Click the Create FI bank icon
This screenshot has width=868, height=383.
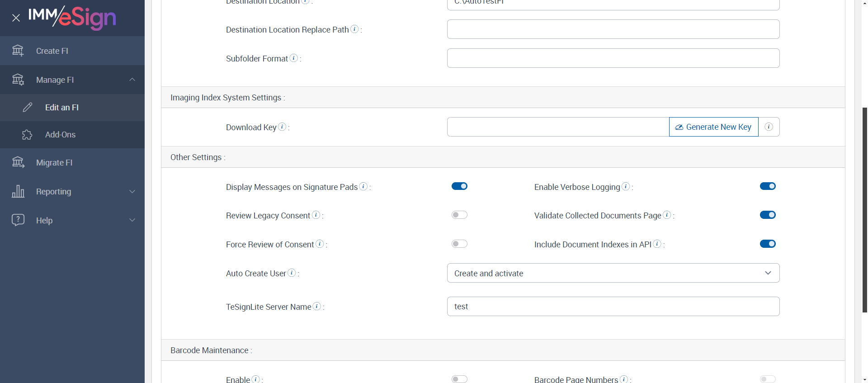click(x=18, y=51)
